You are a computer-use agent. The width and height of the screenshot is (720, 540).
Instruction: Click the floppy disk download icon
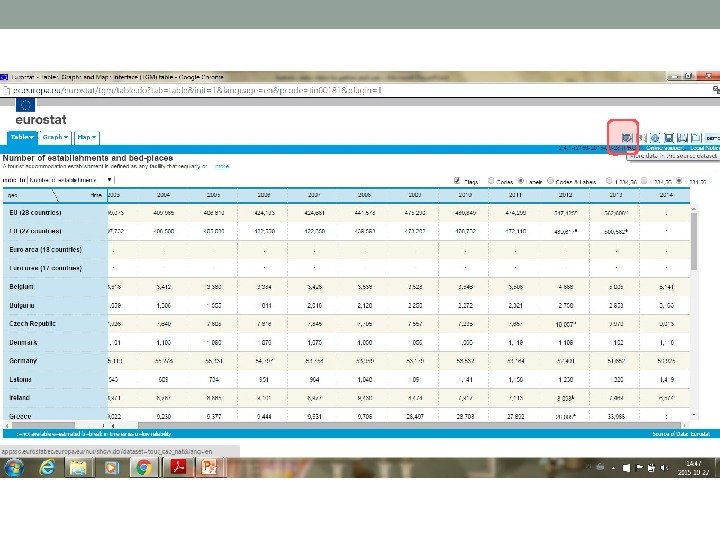coord(669,137)
